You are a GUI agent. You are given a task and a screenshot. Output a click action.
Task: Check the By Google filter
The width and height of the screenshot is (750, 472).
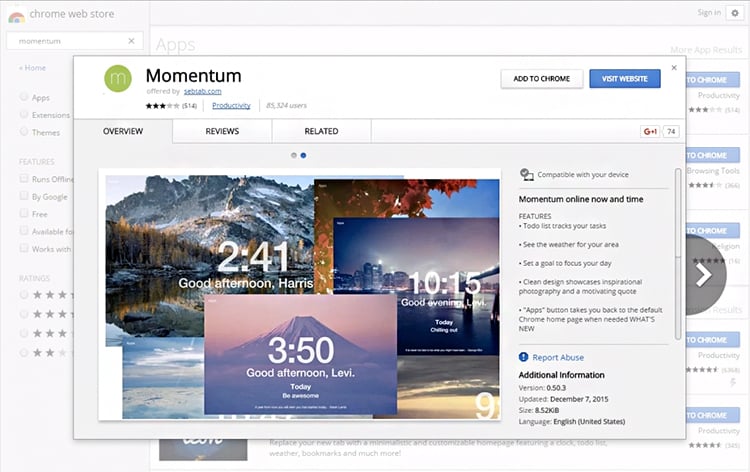23,196
